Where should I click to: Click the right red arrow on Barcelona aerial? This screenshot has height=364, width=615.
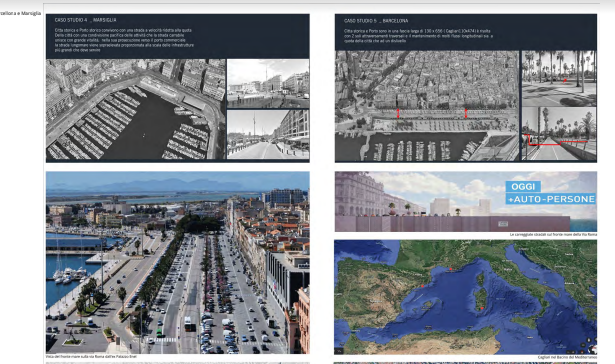466,113
